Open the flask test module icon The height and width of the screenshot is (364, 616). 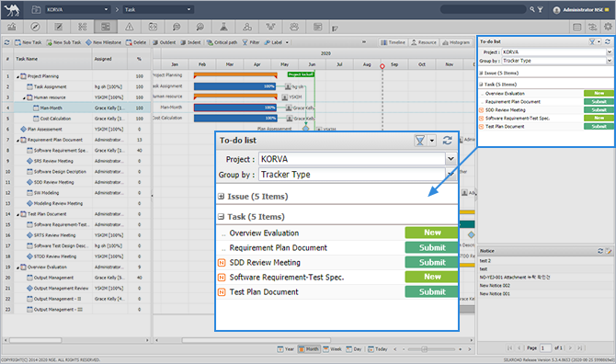[223, 27]
